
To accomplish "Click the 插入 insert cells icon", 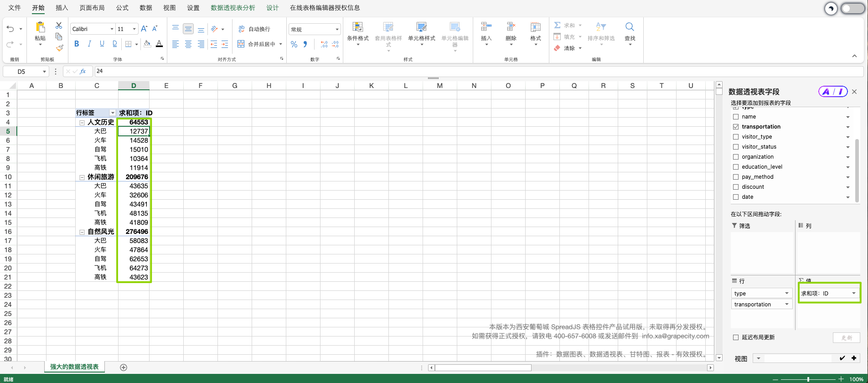I will point(486,27).
